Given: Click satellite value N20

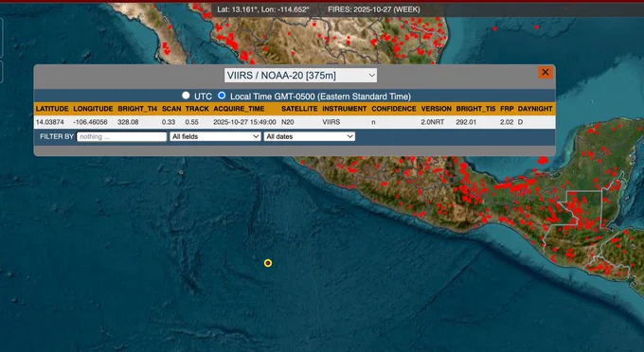Looking at the screenshot, I should (288, 122).
